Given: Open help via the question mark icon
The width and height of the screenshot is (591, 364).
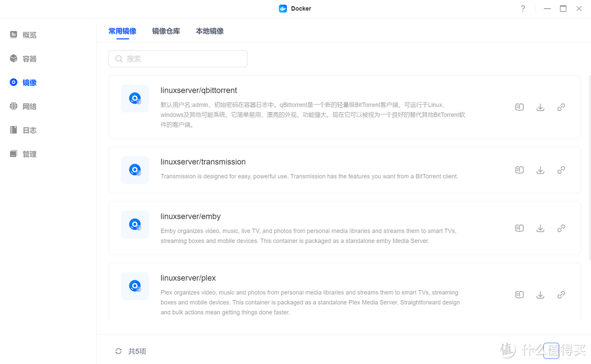Looking at the screenshot, I should [523, 9].
